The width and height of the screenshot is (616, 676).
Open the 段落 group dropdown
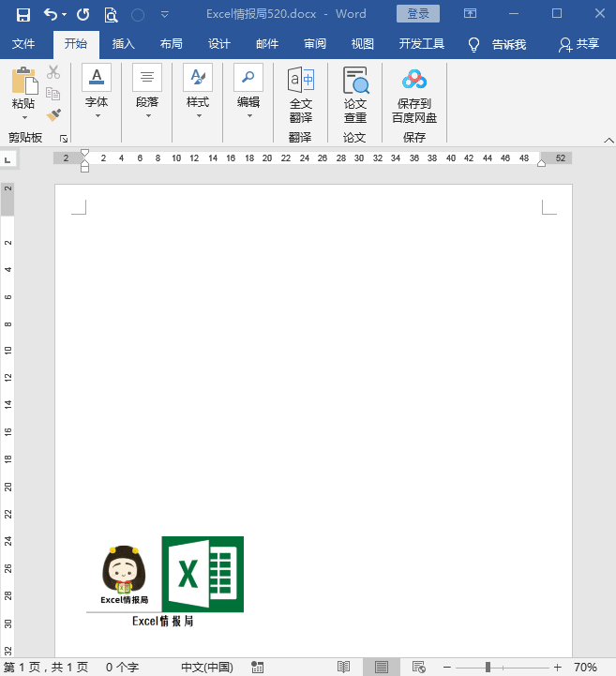tap(147, 91)
